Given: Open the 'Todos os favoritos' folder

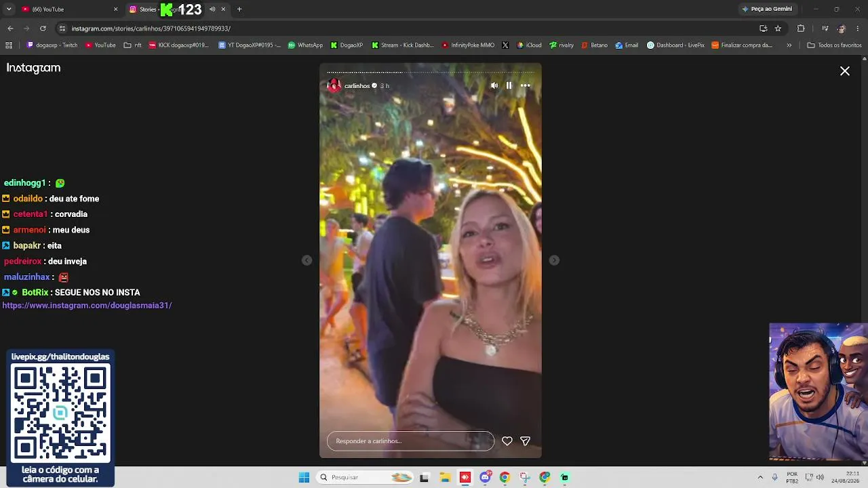Looking at the screenshot, I should 834,45.
